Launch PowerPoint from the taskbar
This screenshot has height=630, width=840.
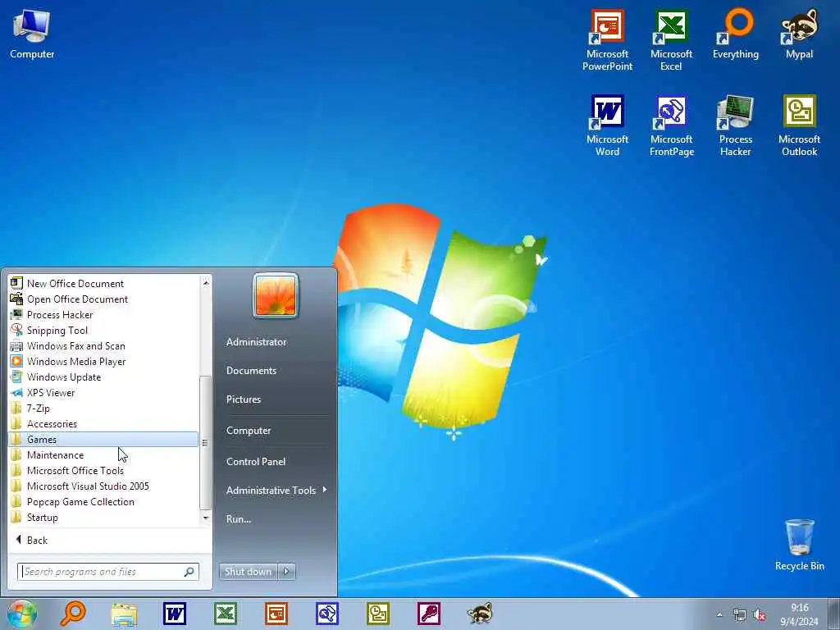(276, 614)
